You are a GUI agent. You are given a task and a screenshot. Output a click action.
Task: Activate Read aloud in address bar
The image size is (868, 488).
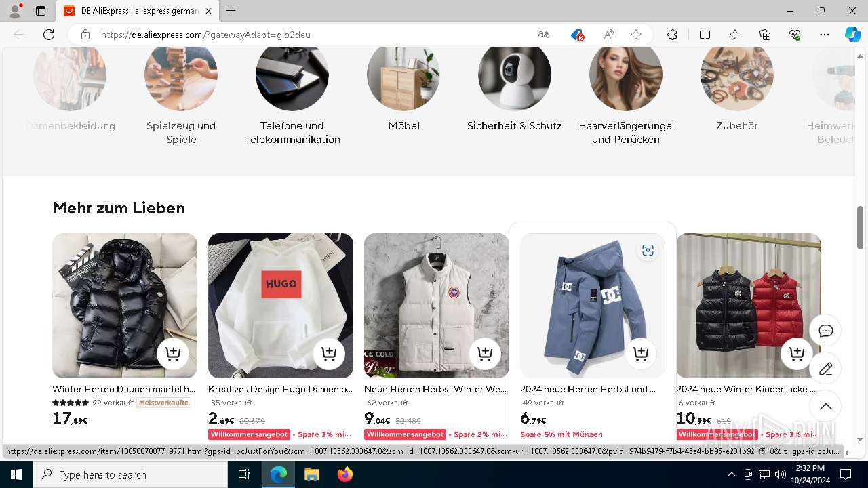tap(609, 35)
